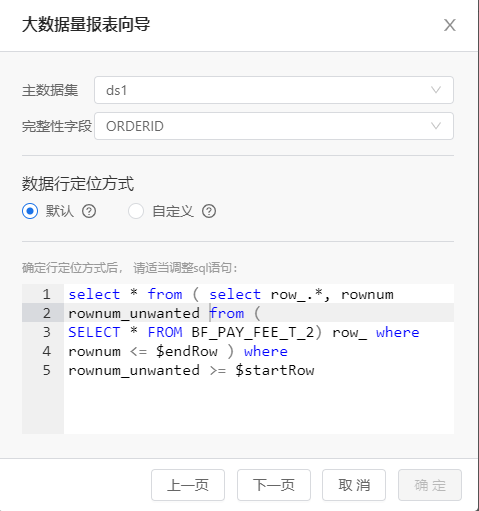Open the 主数据集 dropdown showing ds1
Screen dimensions: 479x511
(x=274, y=90)
